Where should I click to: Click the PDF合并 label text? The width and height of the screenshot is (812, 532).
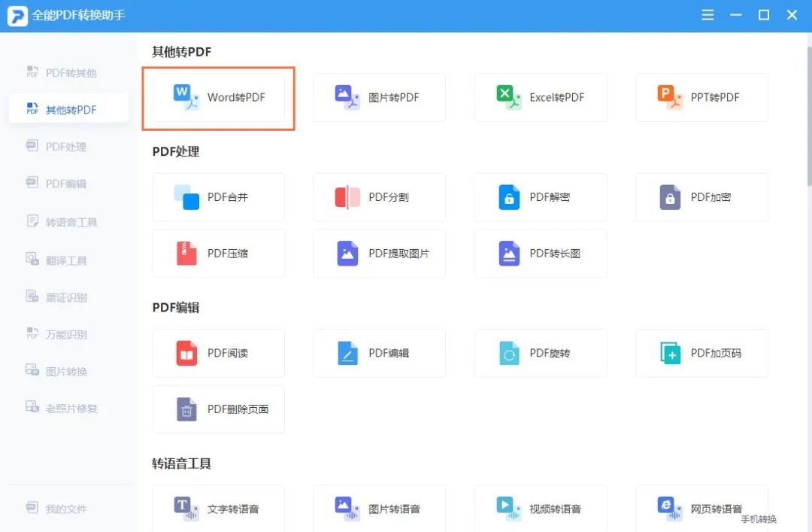point(228,197)
